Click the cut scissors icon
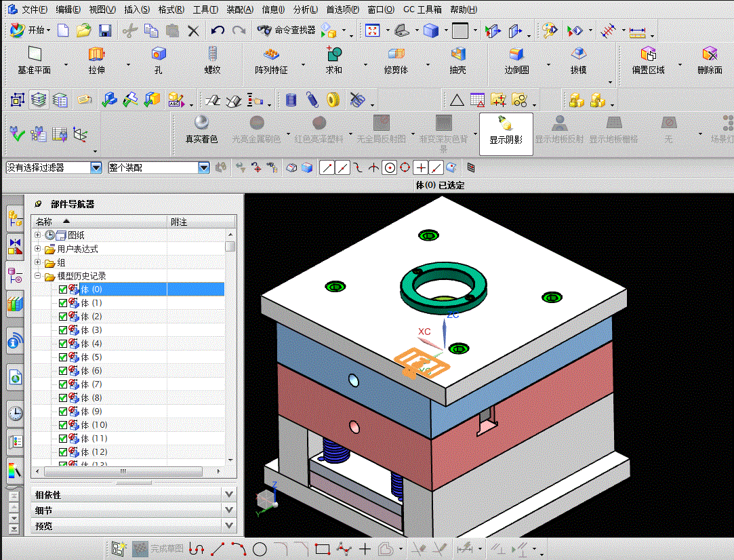734x560 pixels. (x=129, y=31)
